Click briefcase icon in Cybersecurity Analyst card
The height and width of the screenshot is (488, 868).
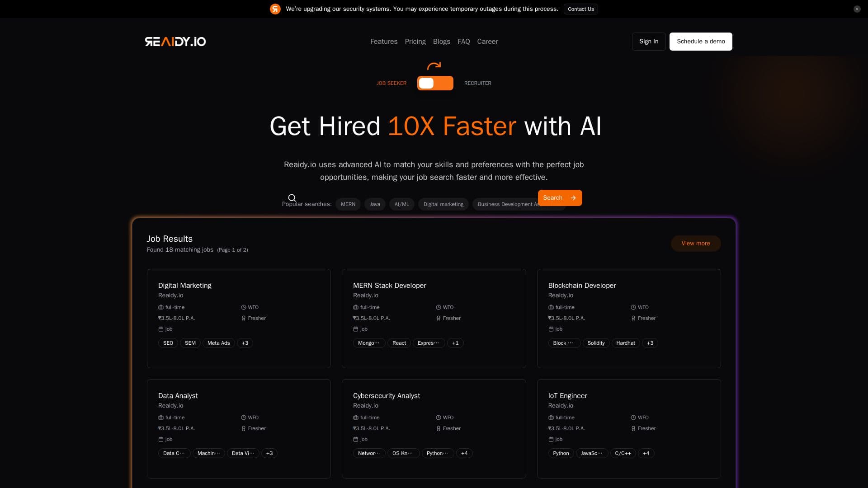pos(356,418)
